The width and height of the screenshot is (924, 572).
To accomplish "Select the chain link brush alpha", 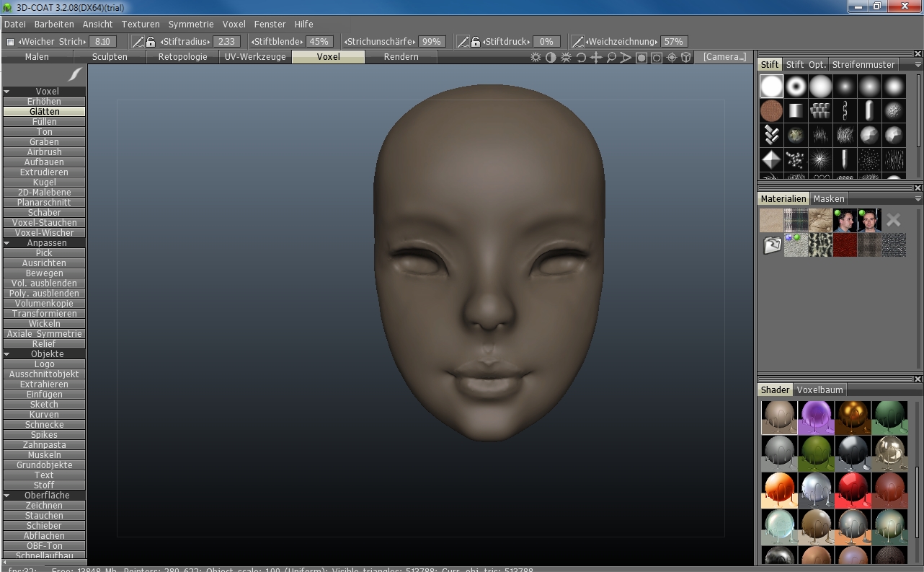I will [845, 110].
